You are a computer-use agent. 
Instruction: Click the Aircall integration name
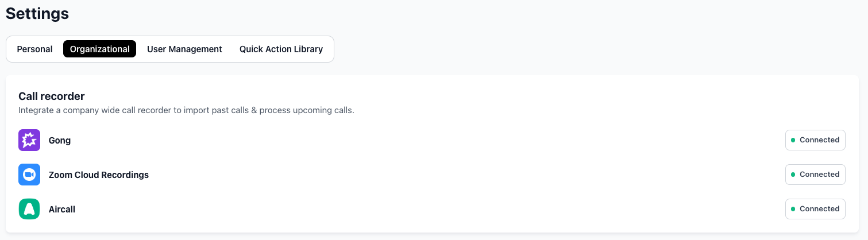pos(62,210)
